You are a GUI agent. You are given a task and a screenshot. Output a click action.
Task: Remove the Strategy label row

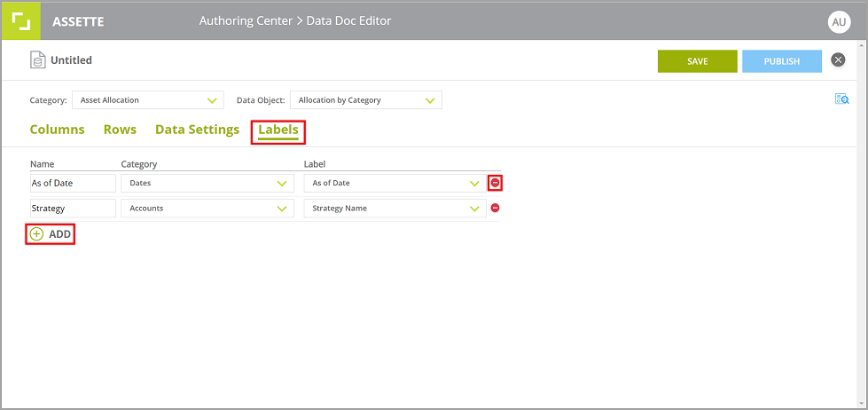tap(495, 208)
